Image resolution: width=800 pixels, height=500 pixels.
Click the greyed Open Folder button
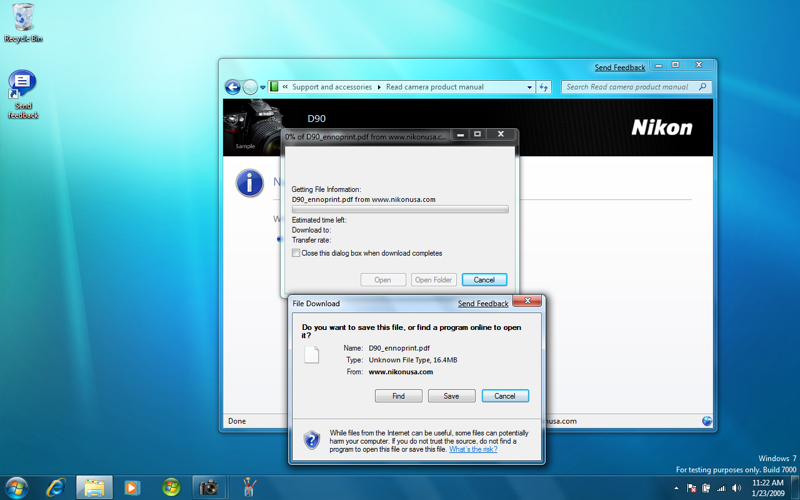tap(434, 280)
